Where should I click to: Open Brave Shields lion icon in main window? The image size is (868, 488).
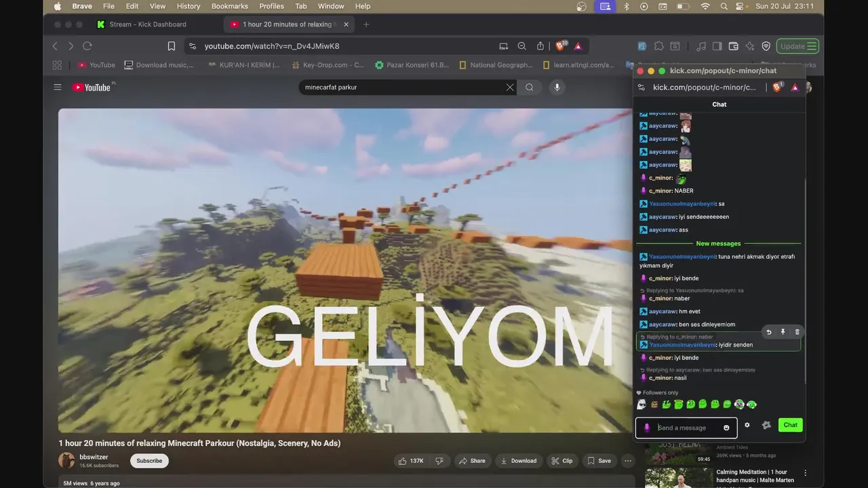click(x=560, y=46)
